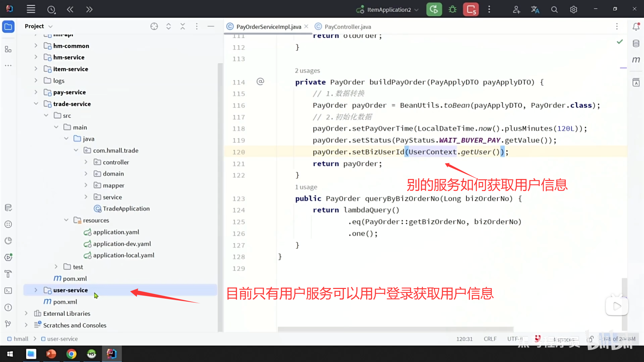This screenshot has height=362, width=644.
Task: Click the Search Everywhere magnifier
Action: point(554,9)
